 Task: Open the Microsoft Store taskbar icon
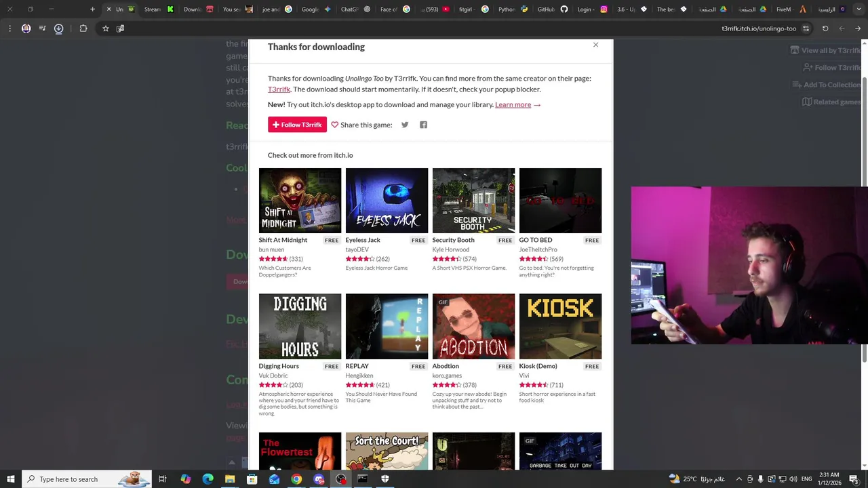252,479
